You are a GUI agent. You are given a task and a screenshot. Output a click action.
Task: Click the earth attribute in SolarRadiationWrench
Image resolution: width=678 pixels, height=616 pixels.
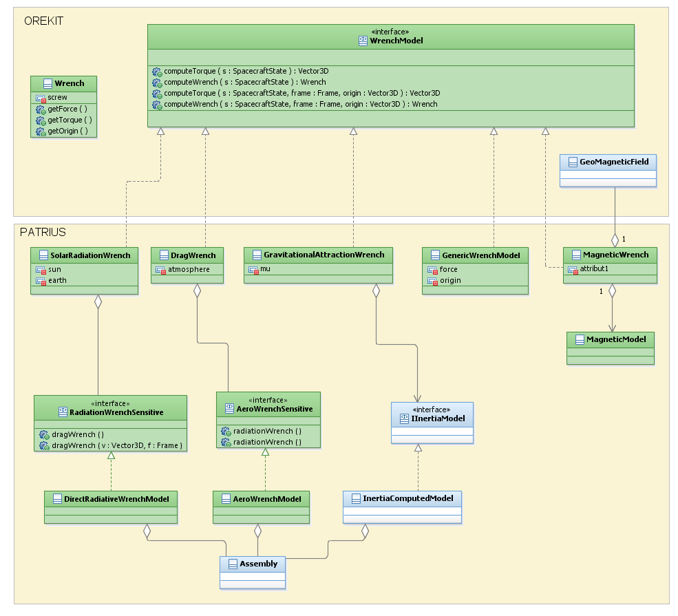point(57,281)
